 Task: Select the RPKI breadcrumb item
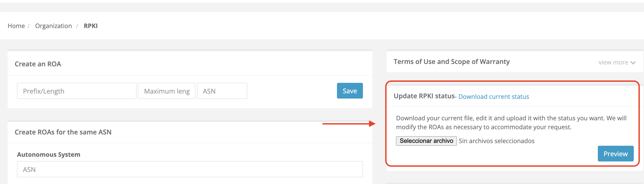coord(91,26)
